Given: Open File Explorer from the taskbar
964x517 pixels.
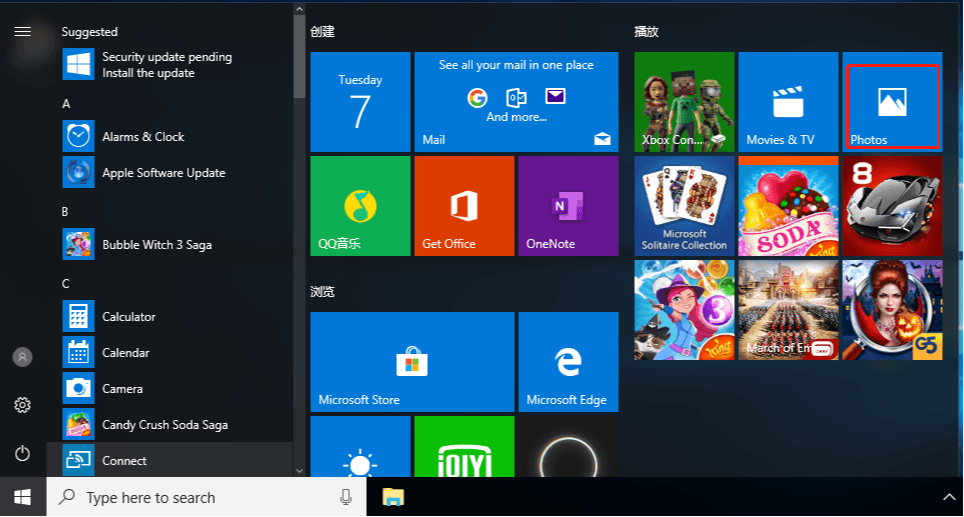Looking at the screenshot, I should coord(393,497).
